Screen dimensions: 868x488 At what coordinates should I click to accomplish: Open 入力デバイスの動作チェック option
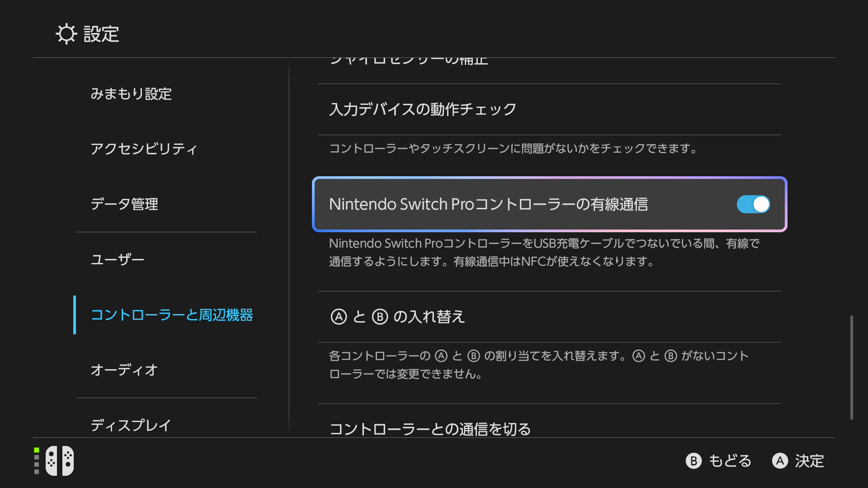(550, 109)
